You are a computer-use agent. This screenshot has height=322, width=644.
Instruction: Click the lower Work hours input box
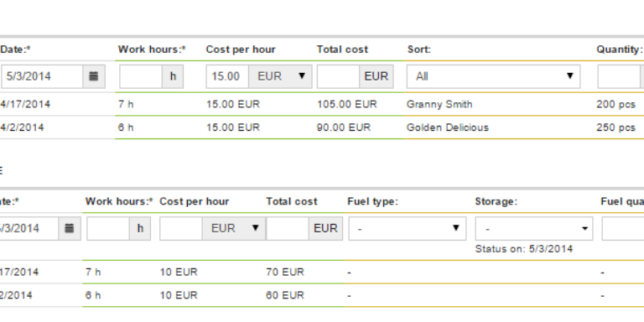(108, 228)
